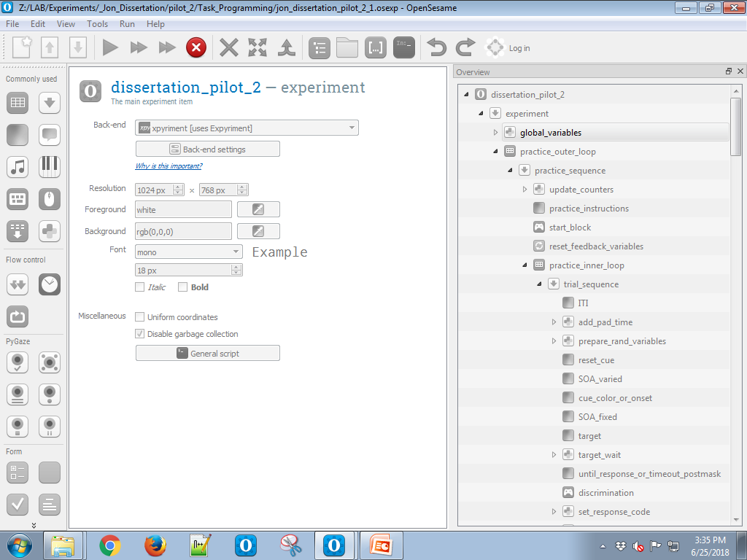The width and height of the screenshot is (747, 560).
Task: Open the File menu
Action: click(x=12, y=24)
